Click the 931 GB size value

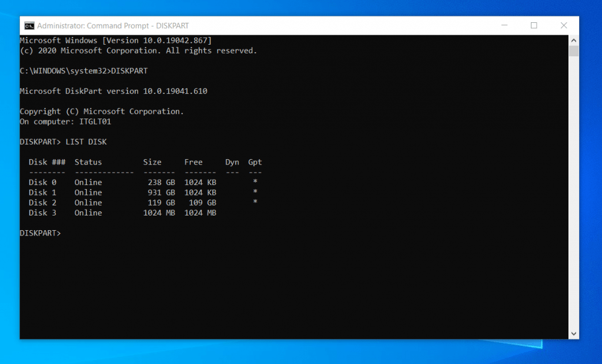pos(161,193)
